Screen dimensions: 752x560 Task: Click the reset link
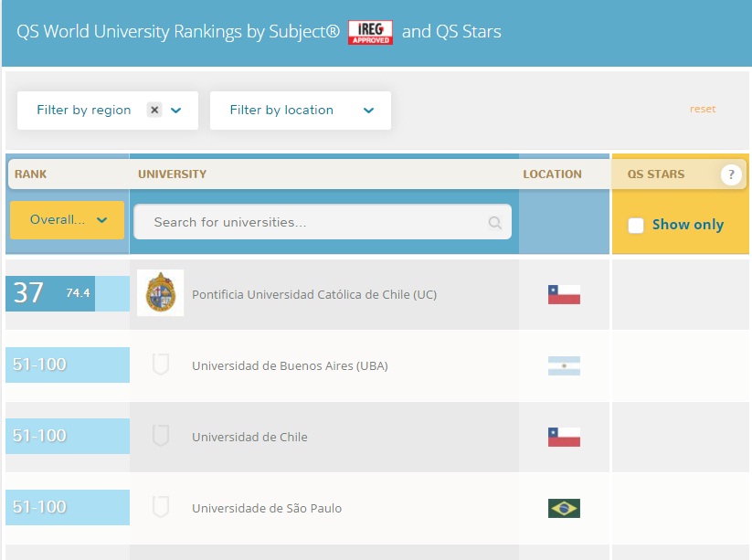pos(703,109)
